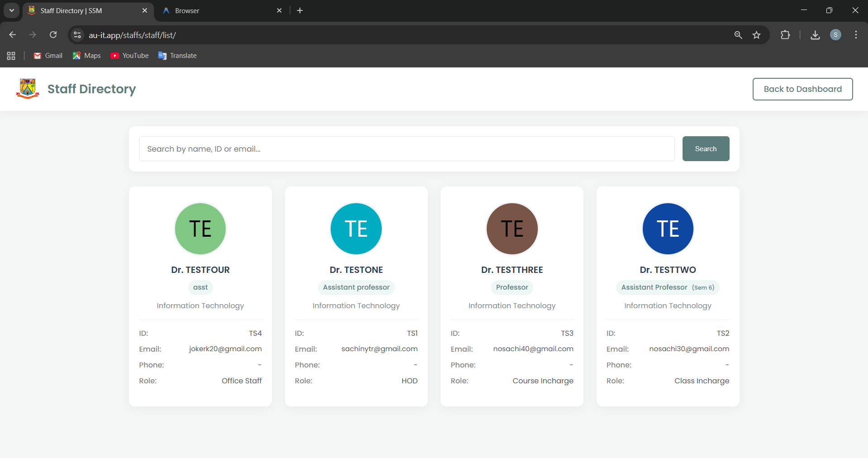Expand the tab search dropdown arrow

click(11, 10)
